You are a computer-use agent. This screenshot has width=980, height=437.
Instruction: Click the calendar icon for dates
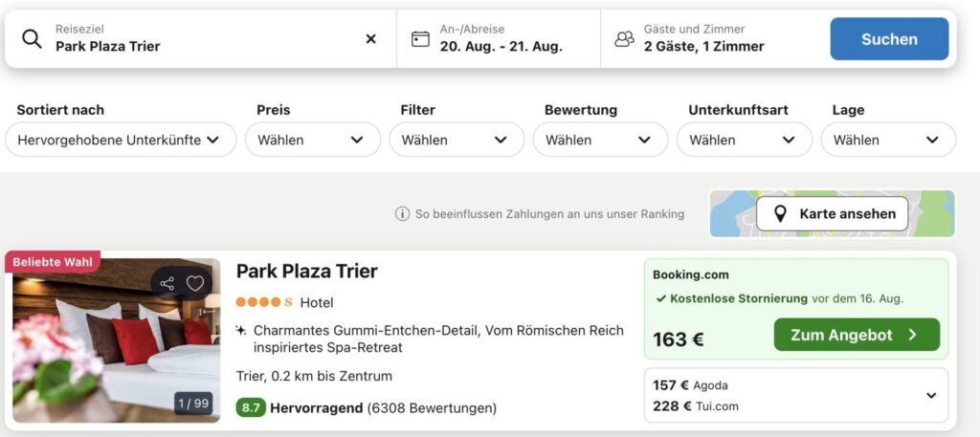click(420, 38)
